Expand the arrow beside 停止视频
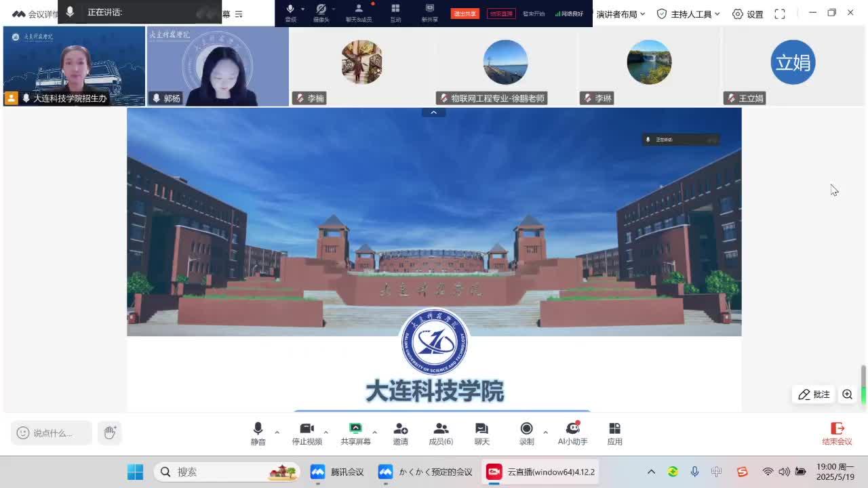Viewport: 868px width, 488px height. [325, 432]
